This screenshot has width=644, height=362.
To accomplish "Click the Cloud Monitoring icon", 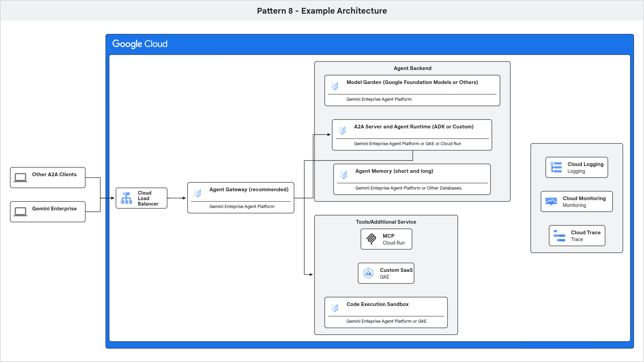I will click(551, 201).
